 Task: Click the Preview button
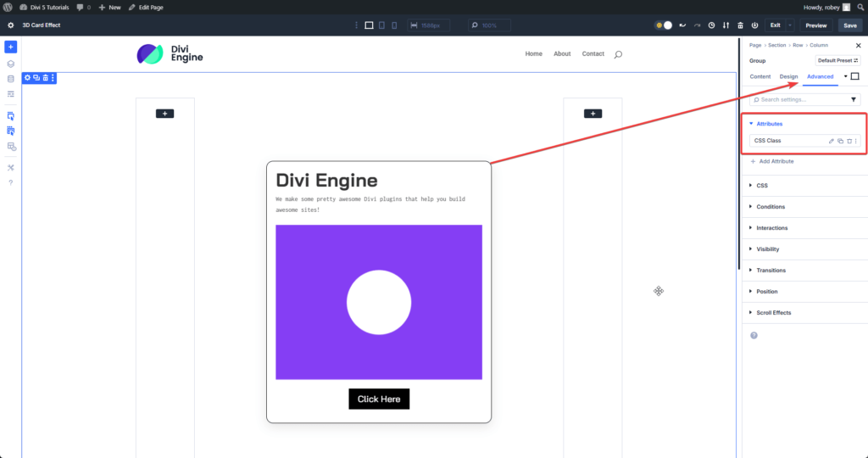tap(816, 25)
